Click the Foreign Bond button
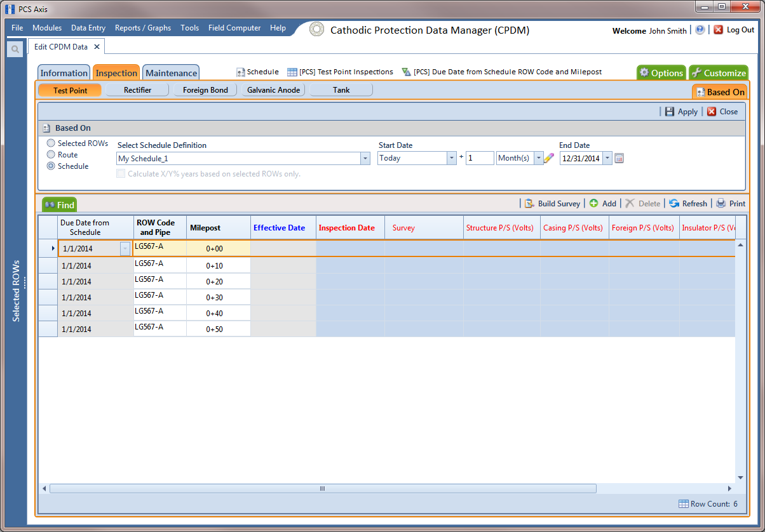Image resolution: width=765 pixels, height=532 pixels. coord(205,90)
